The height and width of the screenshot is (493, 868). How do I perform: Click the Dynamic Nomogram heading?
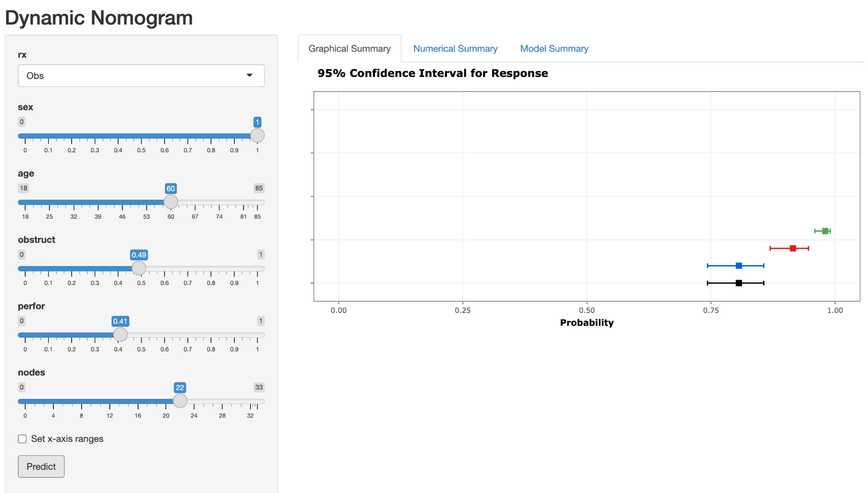click(x=99, y=18)
